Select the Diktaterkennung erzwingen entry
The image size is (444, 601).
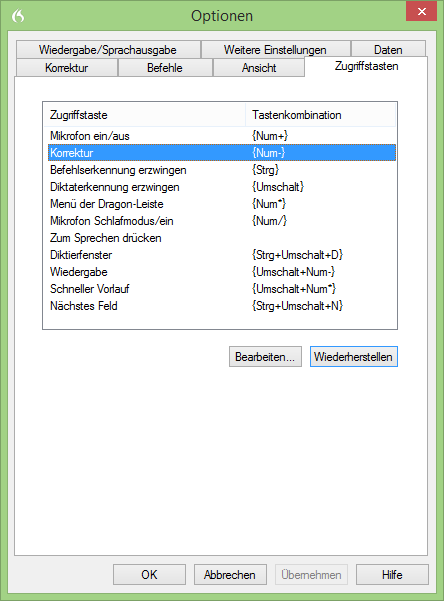[222, 187]
